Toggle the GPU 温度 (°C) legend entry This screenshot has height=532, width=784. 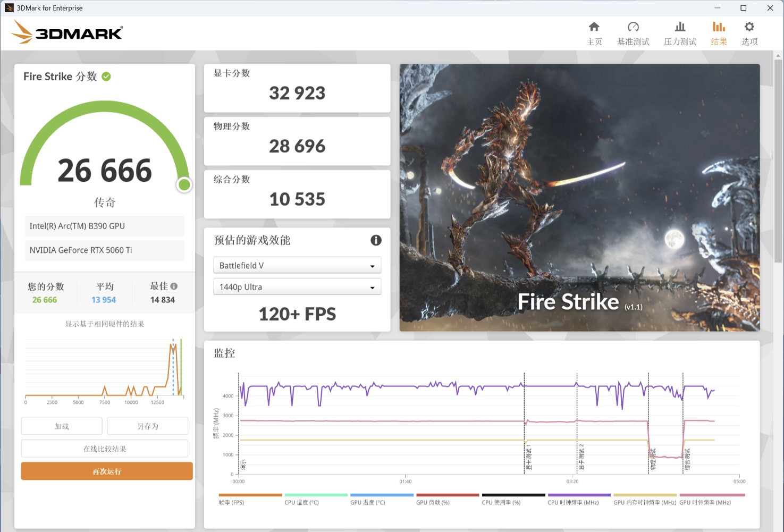367,502
